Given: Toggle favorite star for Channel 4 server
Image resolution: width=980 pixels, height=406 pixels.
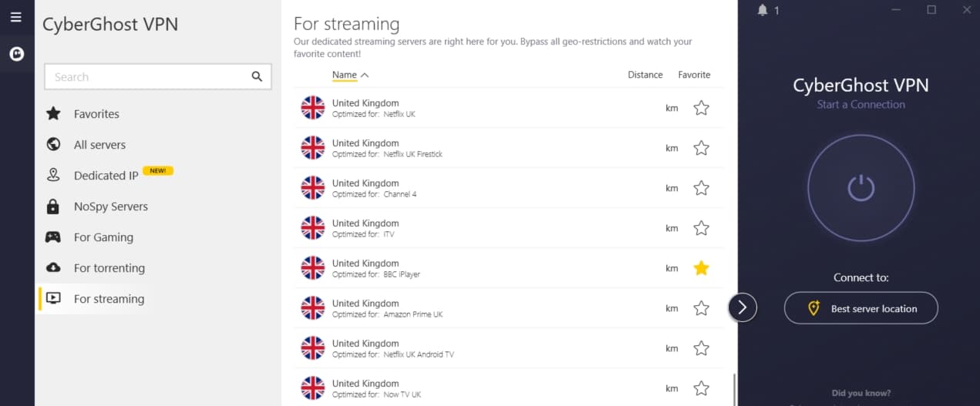Looking at the screenshot, I should (701, 188).
